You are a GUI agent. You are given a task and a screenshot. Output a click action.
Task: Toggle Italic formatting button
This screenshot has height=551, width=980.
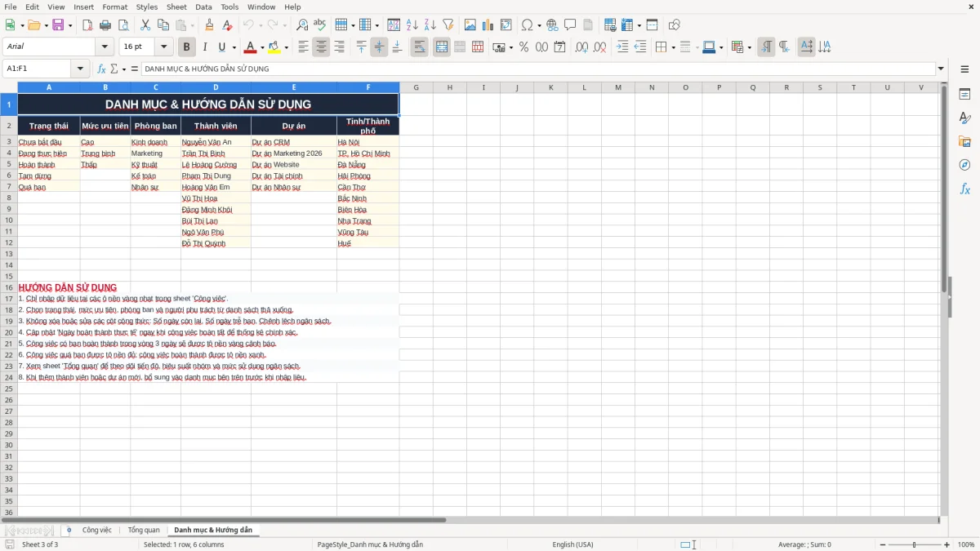click(x=205, y=47)
